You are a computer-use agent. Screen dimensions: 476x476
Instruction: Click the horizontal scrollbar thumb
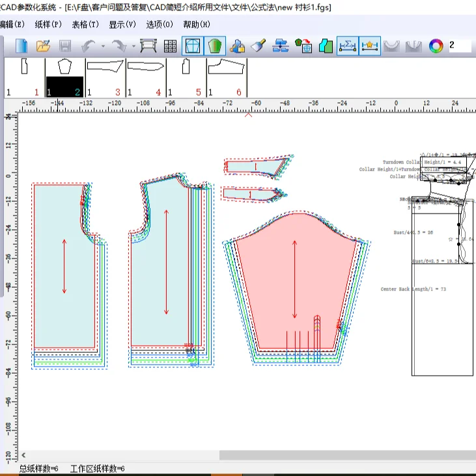(348, 455)
